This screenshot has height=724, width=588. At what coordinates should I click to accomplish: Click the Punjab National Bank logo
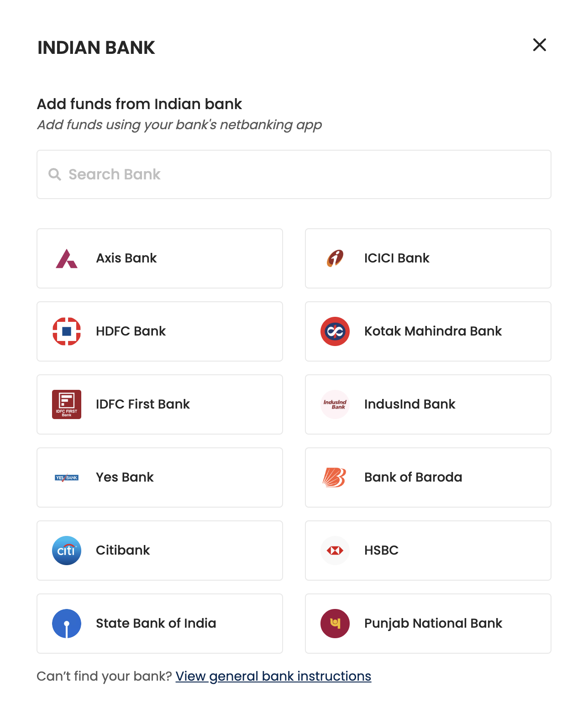click(335, 624)
